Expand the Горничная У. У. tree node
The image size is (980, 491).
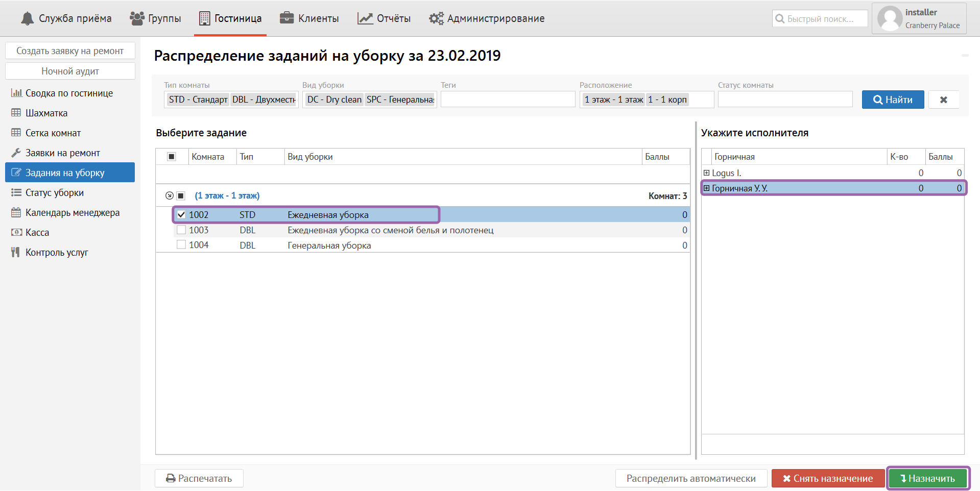[707, 188]
